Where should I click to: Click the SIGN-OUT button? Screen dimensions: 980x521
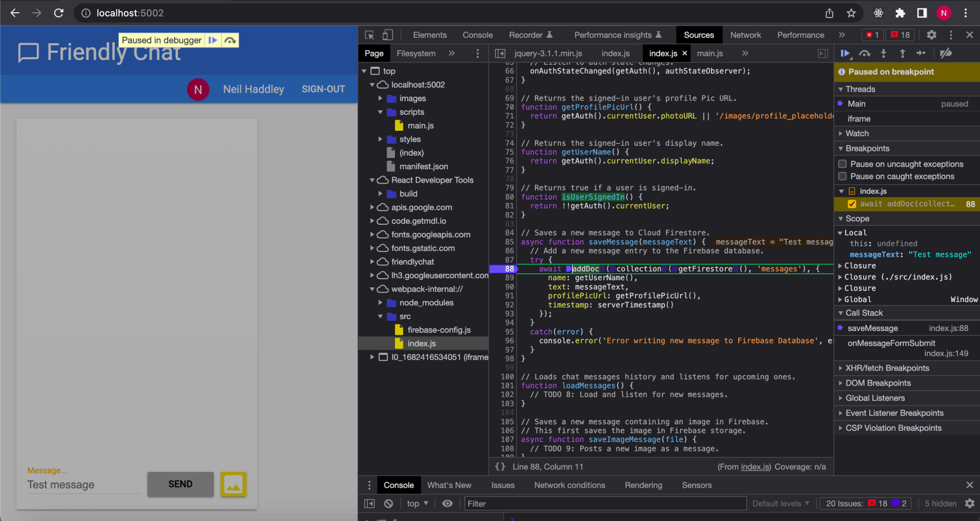323,89
